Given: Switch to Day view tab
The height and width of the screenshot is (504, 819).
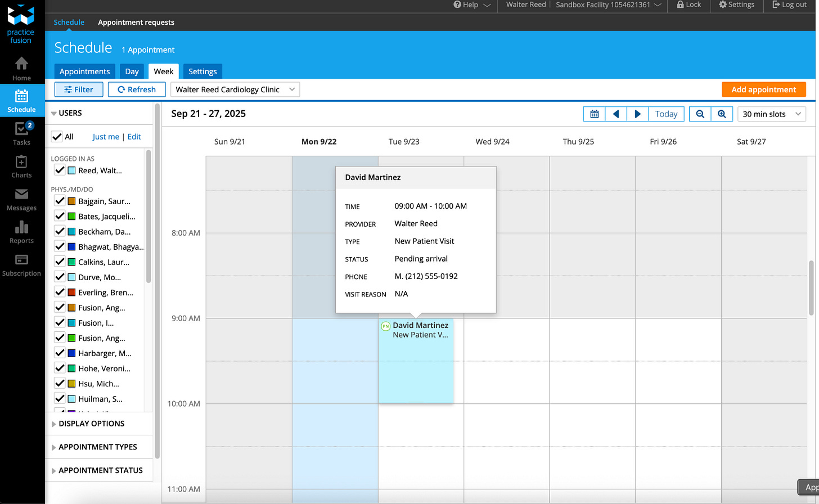Looking at the screenshot, I should [x=132, y=71].
